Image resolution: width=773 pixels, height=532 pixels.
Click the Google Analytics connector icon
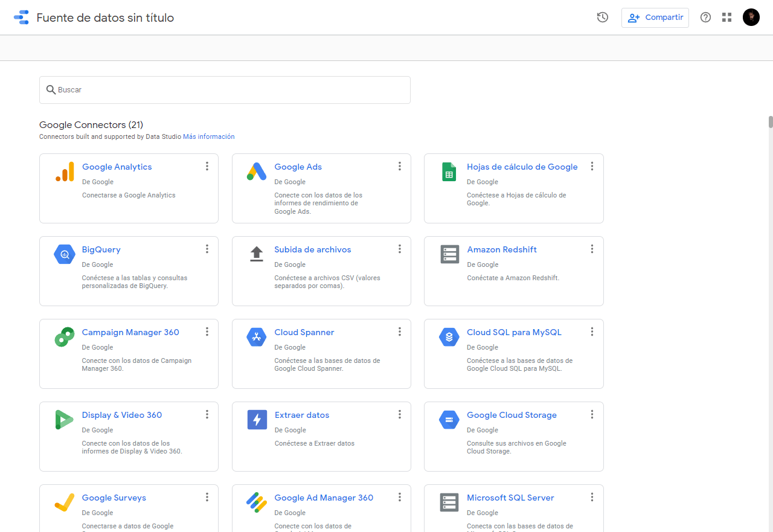tap(65, 171)
